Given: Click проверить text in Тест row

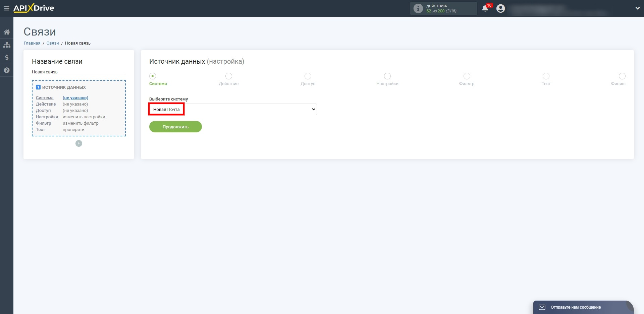Looking at the screenshot, I should point(73,130).
